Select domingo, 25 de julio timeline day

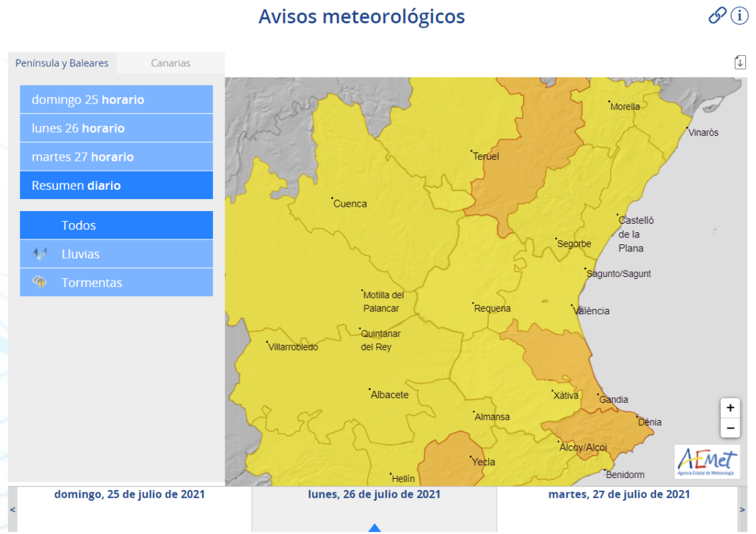coord(130,494)
